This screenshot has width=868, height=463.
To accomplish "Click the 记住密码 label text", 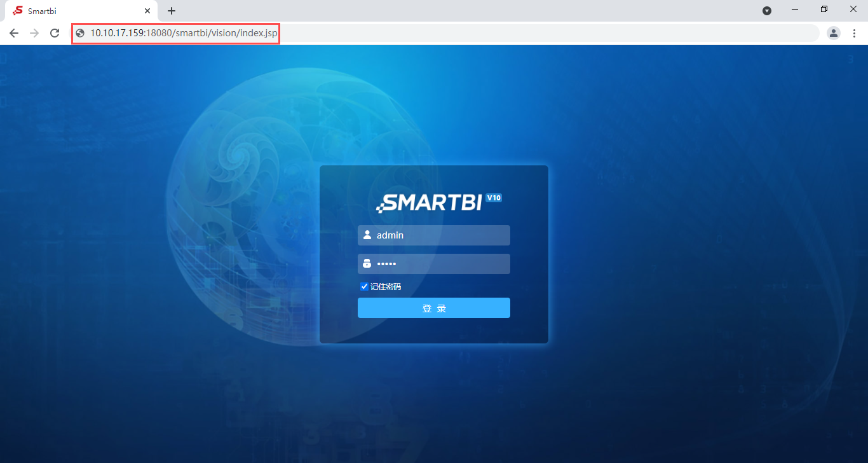I will pyautogui.click(x=386, y=287).
